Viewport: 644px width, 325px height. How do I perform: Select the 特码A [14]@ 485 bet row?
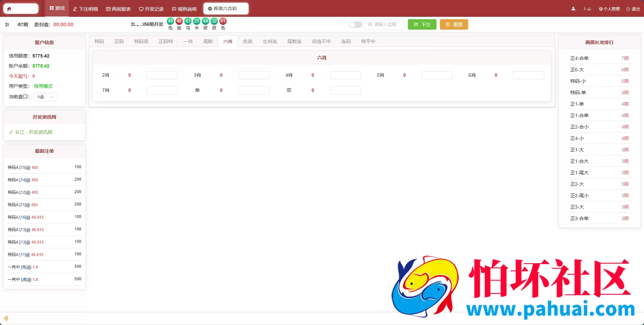44,180
